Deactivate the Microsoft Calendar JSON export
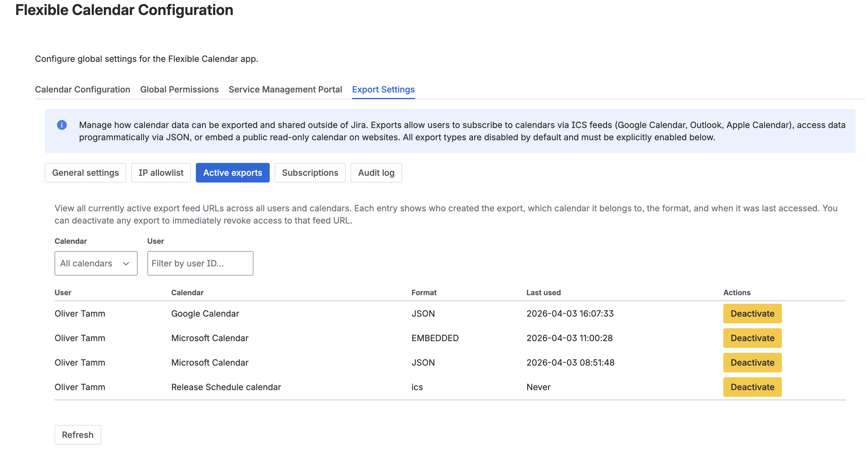 (x=752, y=363)
